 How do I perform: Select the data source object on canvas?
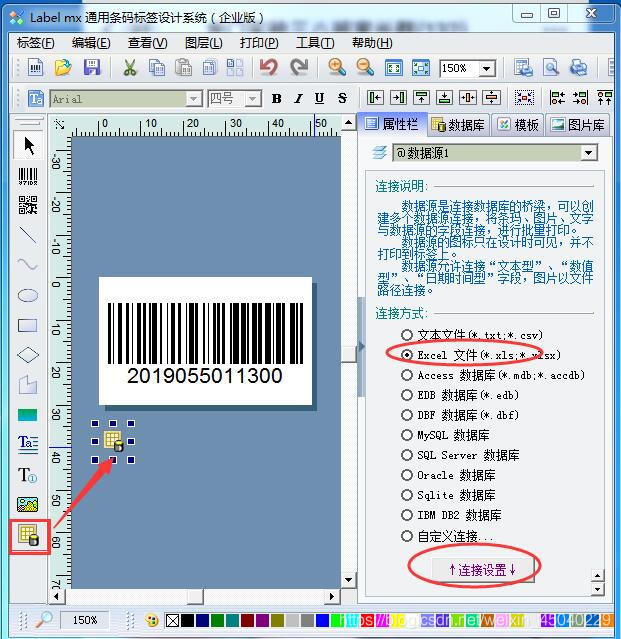coord(113,441)
